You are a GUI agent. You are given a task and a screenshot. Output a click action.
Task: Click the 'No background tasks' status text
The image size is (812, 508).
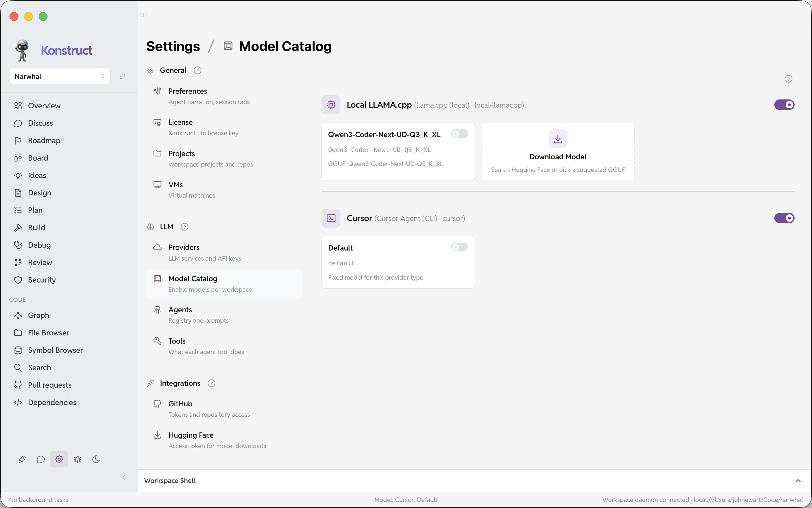click(39, 500)
